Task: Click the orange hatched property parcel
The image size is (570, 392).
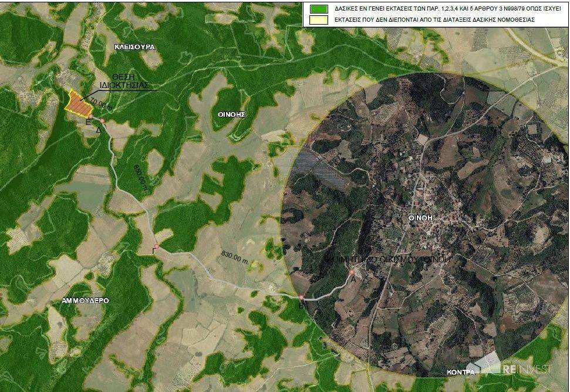Action: click(78, 105)
